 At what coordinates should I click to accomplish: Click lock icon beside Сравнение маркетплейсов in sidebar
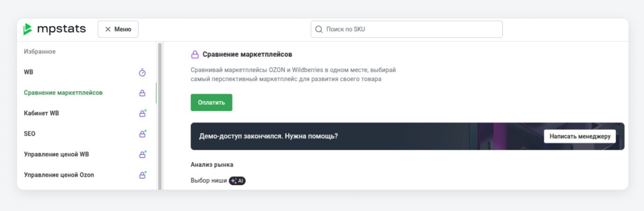tap(142, 93)
